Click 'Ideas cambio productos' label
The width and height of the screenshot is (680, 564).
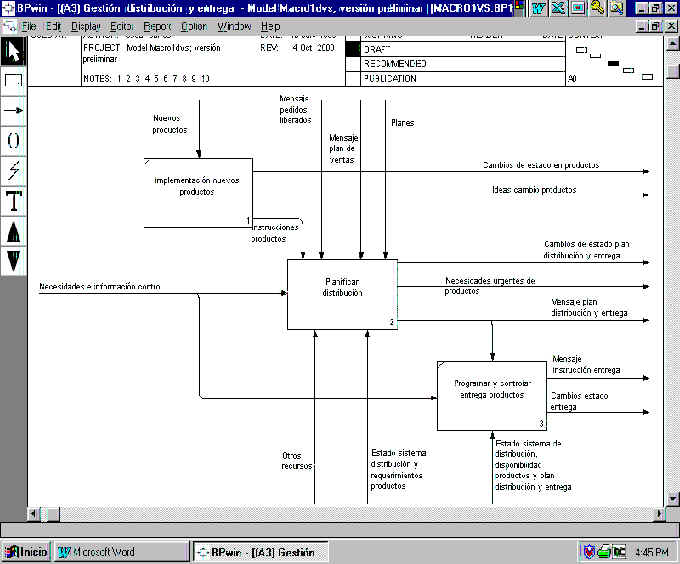534,190
